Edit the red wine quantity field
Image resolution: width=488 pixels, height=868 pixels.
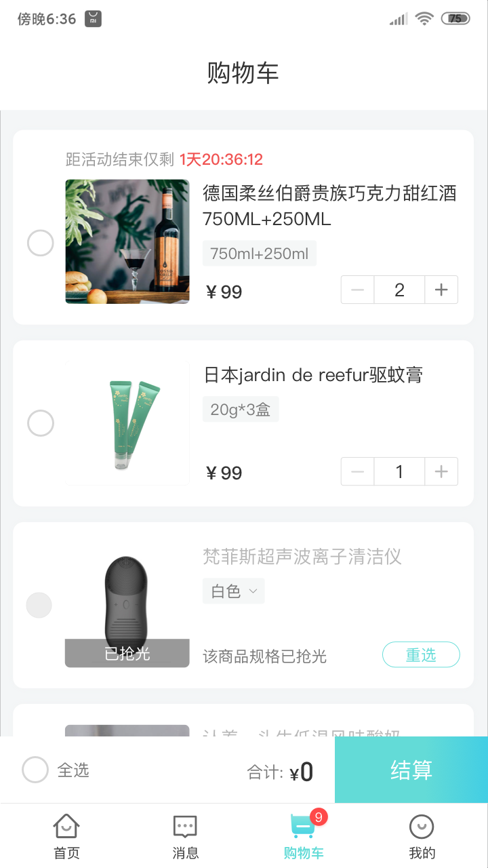click(x=399, y=290)
